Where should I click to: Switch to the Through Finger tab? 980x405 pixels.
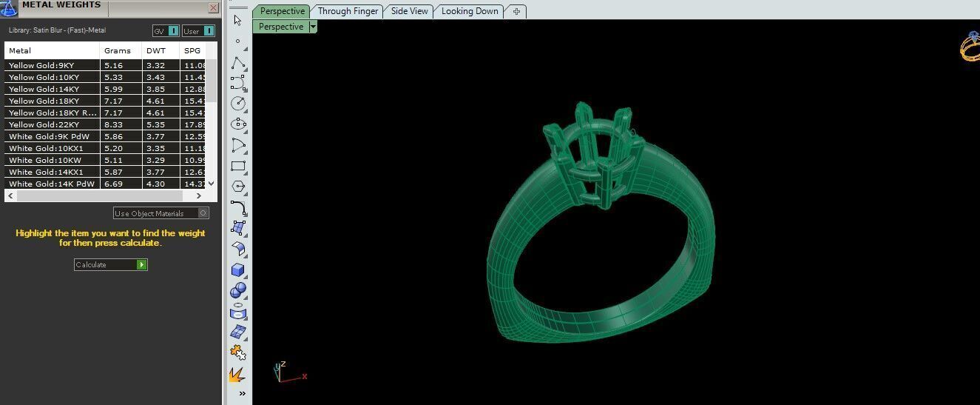coord(348,11)
